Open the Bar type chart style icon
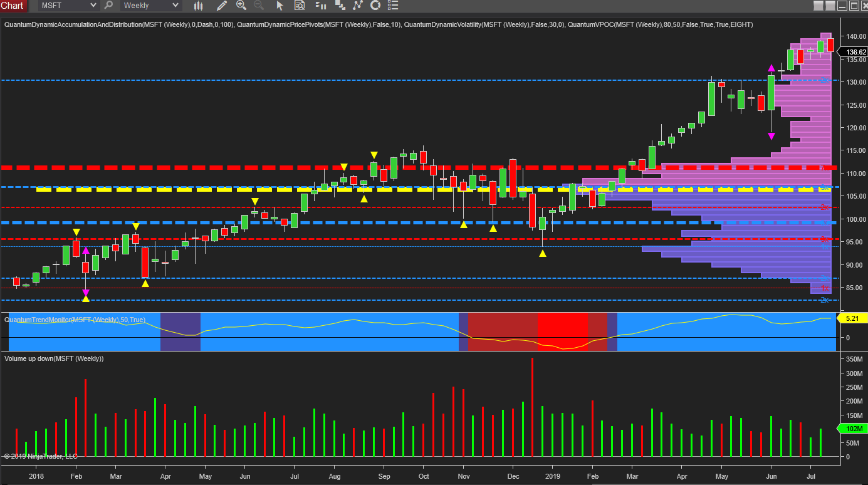This screenshot has height=485, width=868. (199, 6)
